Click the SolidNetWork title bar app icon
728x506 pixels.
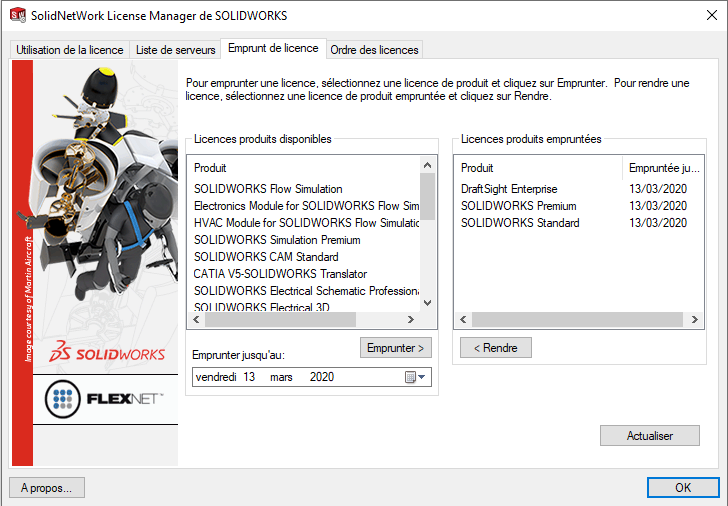[18, 15]
